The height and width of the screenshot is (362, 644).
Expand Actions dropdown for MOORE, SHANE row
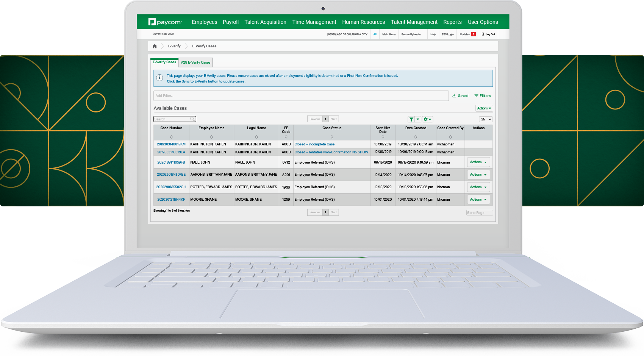pos(478,200)
